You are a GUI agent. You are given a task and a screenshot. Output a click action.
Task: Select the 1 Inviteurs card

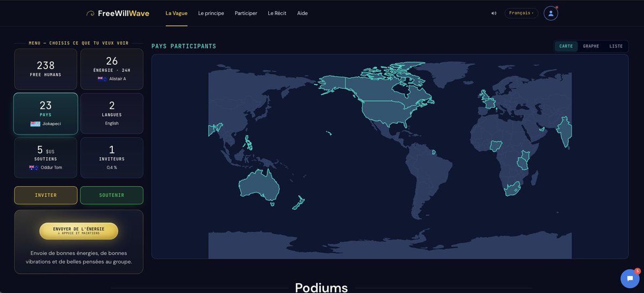click(112, 158)
